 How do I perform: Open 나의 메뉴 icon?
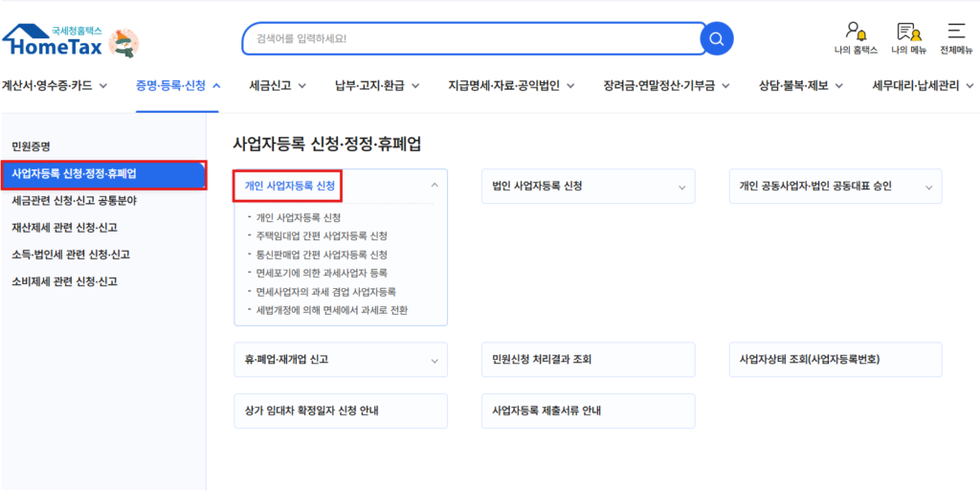coord(908,37)
